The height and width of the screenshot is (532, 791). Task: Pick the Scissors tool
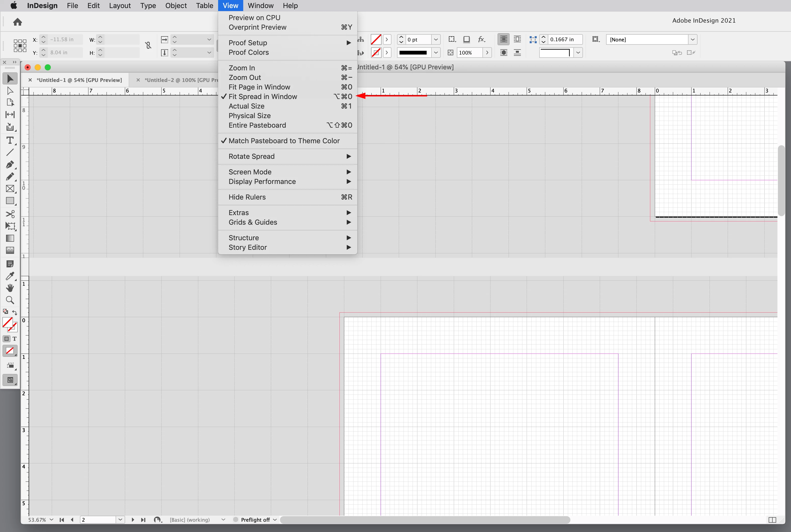(10, 214)
